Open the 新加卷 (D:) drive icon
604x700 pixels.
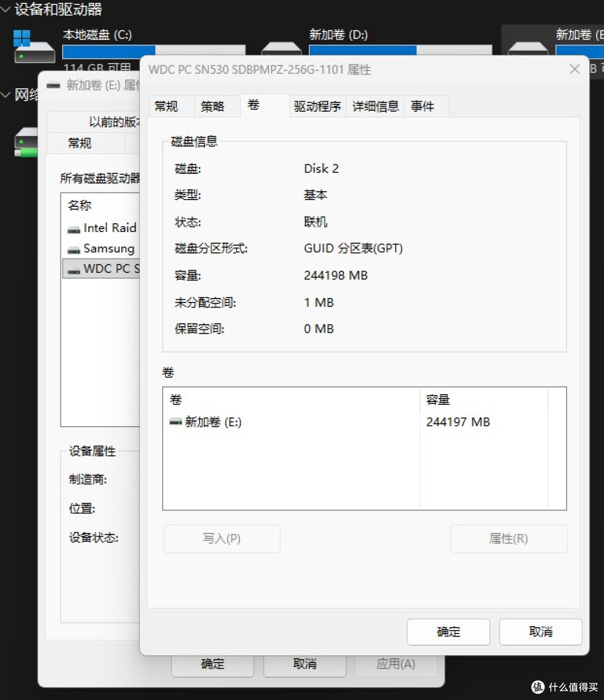coord(281,49)
